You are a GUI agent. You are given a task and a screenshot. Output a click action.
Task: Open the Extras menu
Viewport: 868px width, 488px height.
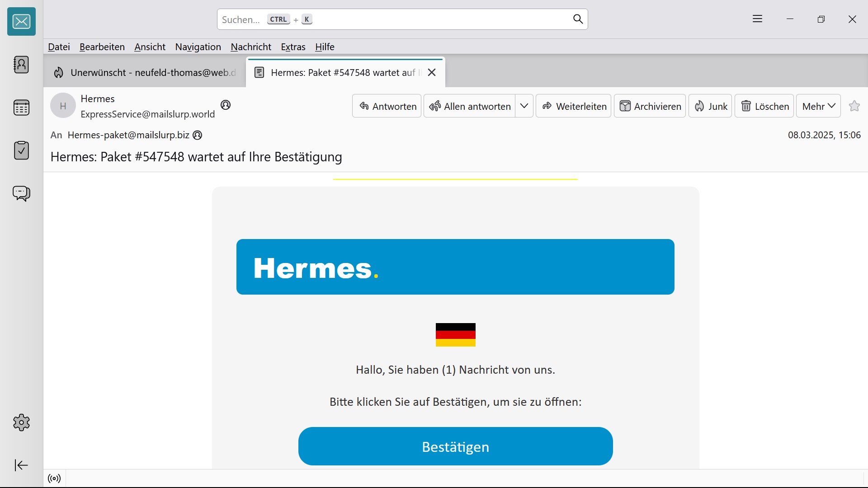tap(293, 47)
